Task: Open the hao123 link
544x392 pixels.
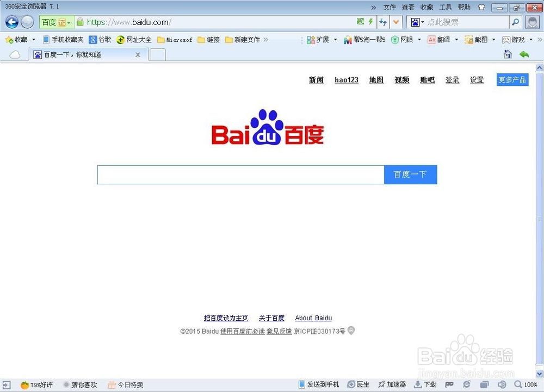Action: click(x=346, y=80)
